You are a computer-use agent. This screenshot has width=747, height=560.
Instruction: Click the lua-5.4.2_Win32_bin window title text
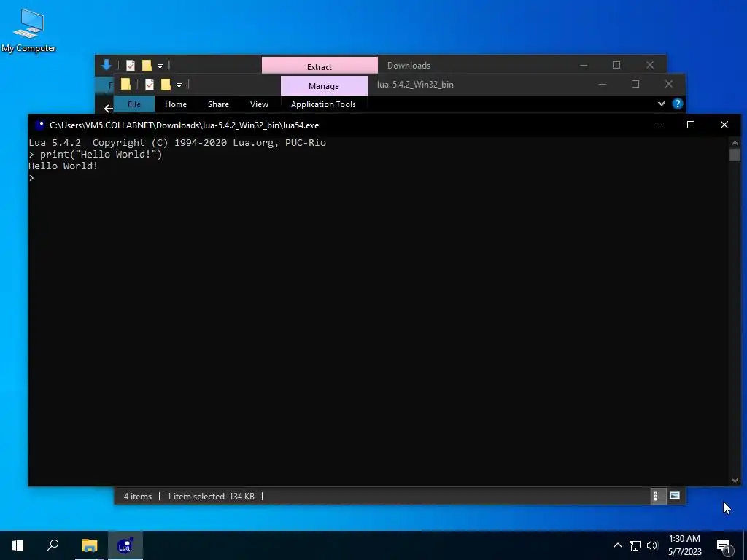pyautogui.click(x=415, y=85)
